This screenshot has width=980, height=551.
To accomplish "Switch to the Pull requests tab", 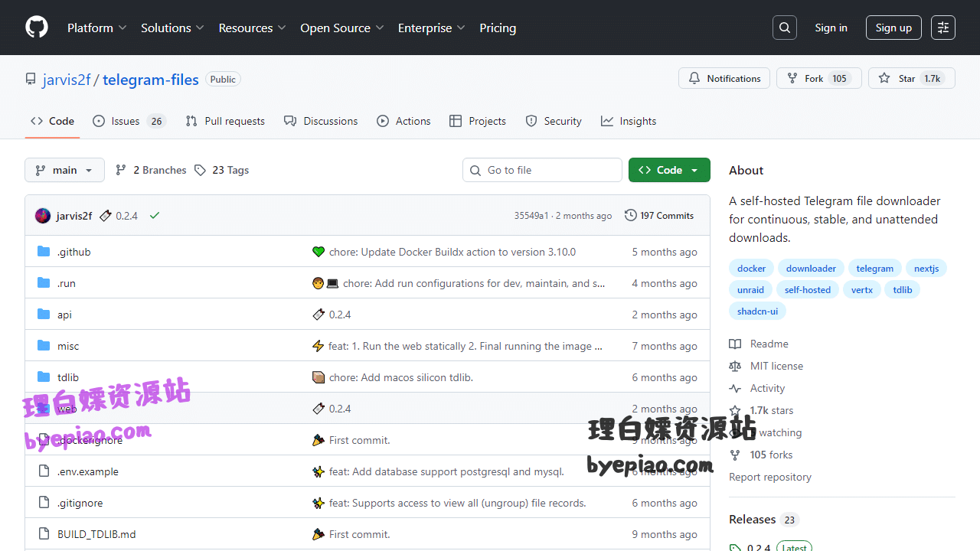I will tap(225, 121).
